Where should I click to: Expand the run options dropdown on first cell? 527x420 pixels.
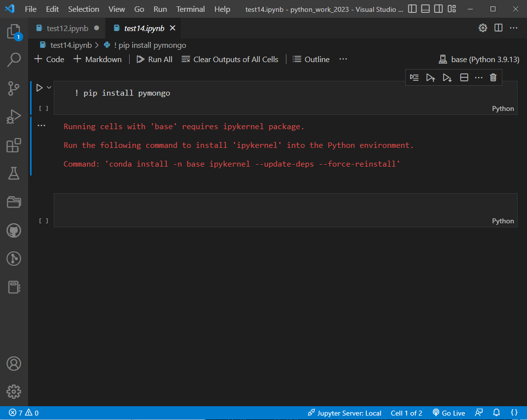48,87
